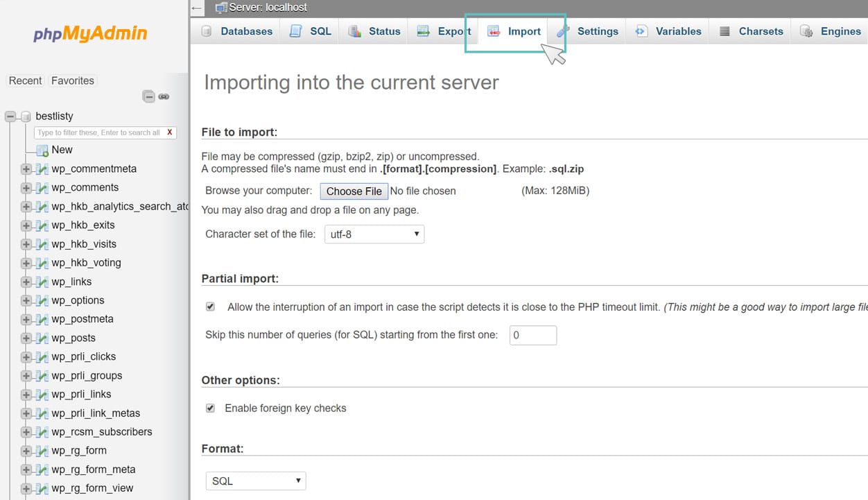Switch to the Variables tab
Viewport: 868px width, 500px height.
tap(668, 31)
